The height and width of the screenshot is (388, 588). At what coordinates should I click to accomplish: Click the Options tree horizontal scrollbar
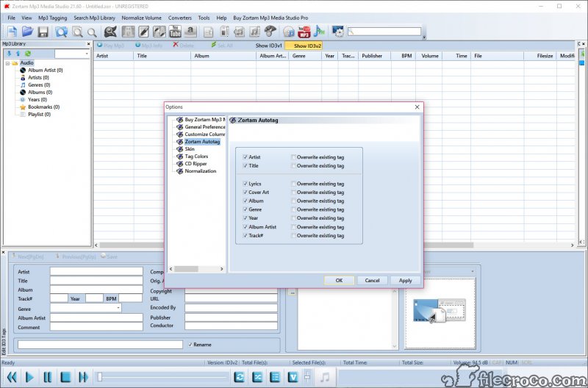(x=196, y=269)
